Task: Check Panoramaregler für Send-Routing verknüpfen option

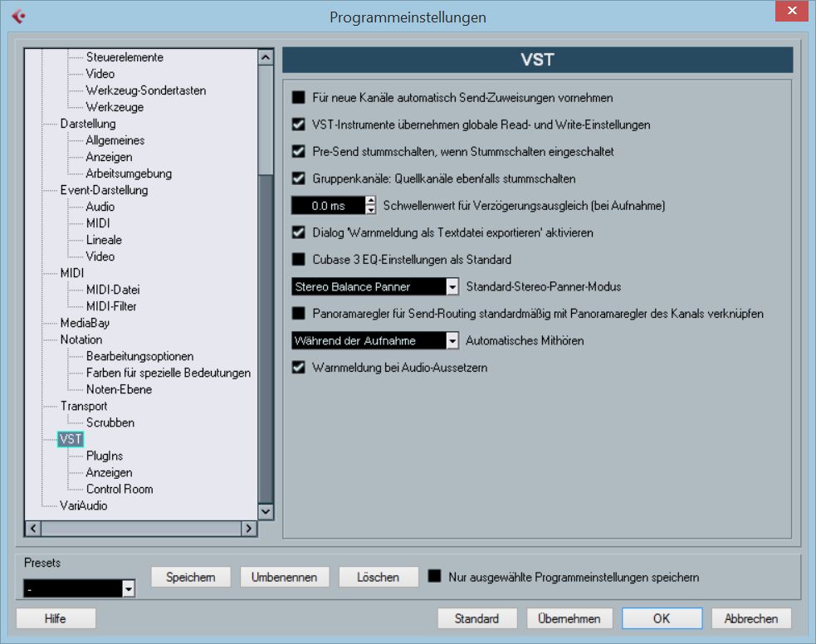Action: pyautogui.click(x=299, y=313)
